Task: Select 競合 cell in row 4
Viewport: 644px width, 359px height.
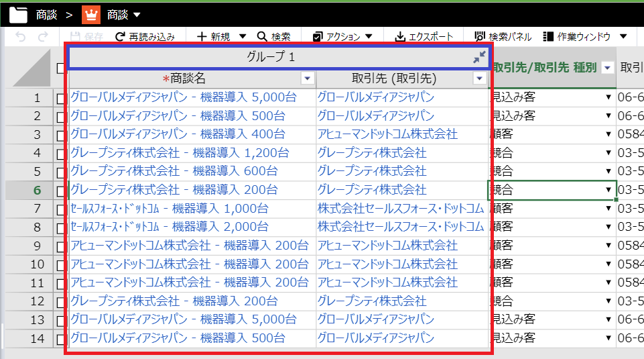Action: (x=552, y=153)
